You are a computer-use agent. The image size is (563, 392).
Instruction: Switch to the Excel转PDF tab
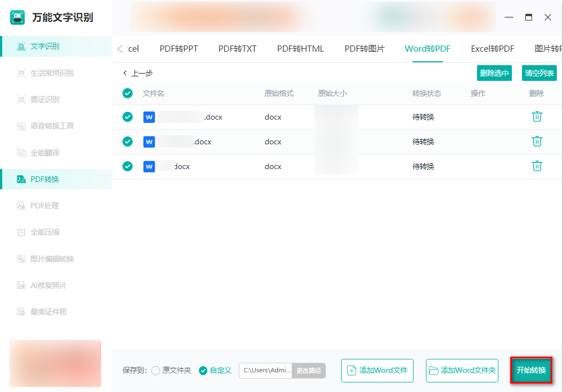(492, 49)
